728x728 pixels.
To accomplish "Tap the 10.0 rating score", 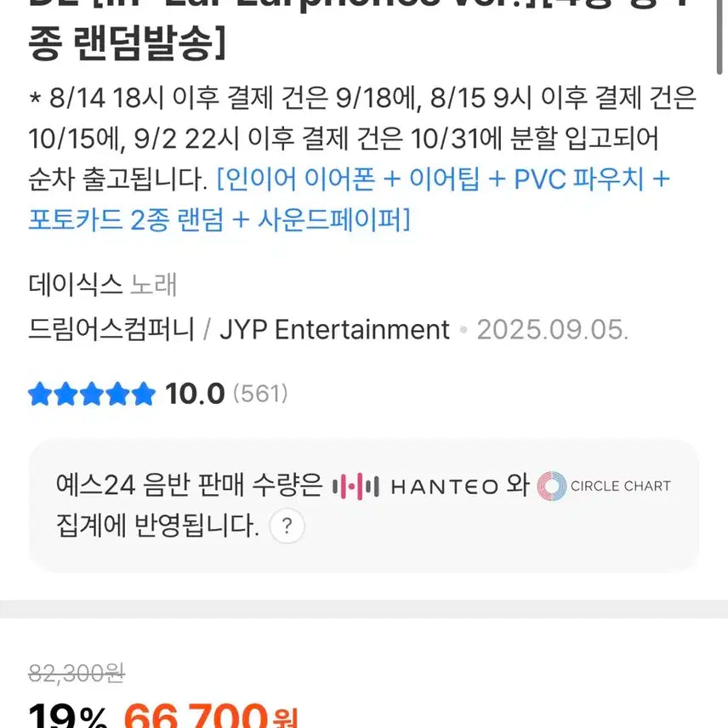I will point(195,394).
